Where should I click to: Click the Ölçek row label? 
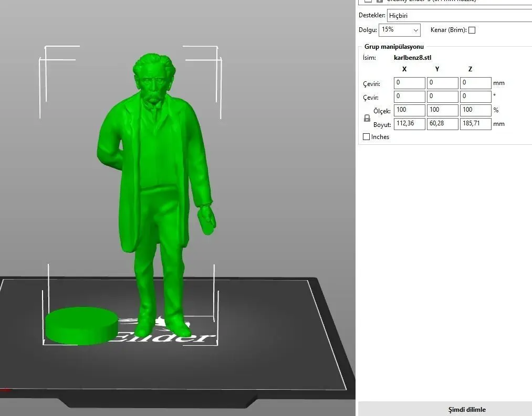tap(382, 111)
